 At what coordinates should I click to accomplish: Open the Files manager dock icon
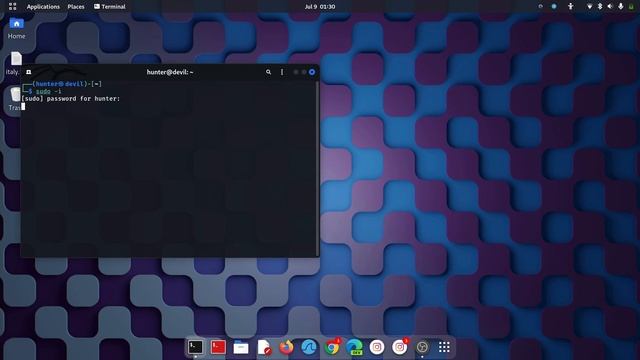(241, 347)
